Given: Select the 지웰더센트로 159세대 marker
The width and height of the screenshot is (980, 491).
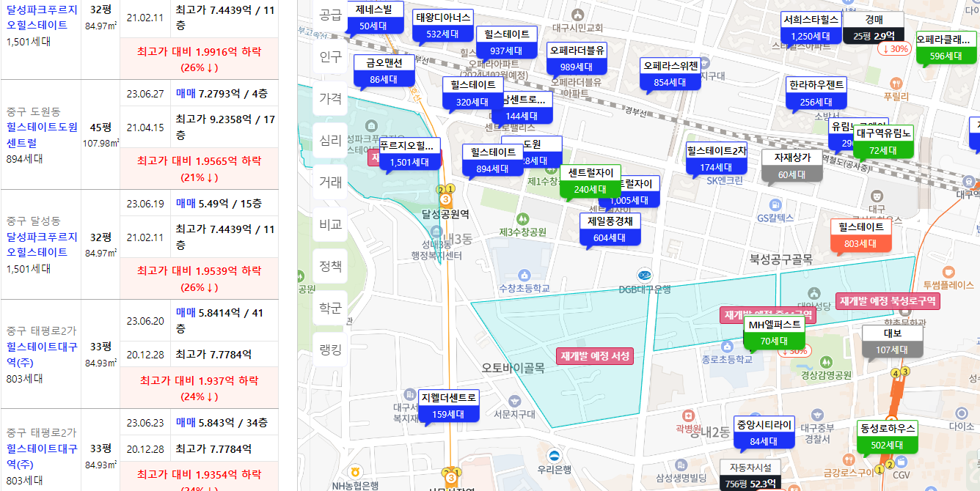Looking at the screenshot, I should pyautogui.click(x=449, y=406).
